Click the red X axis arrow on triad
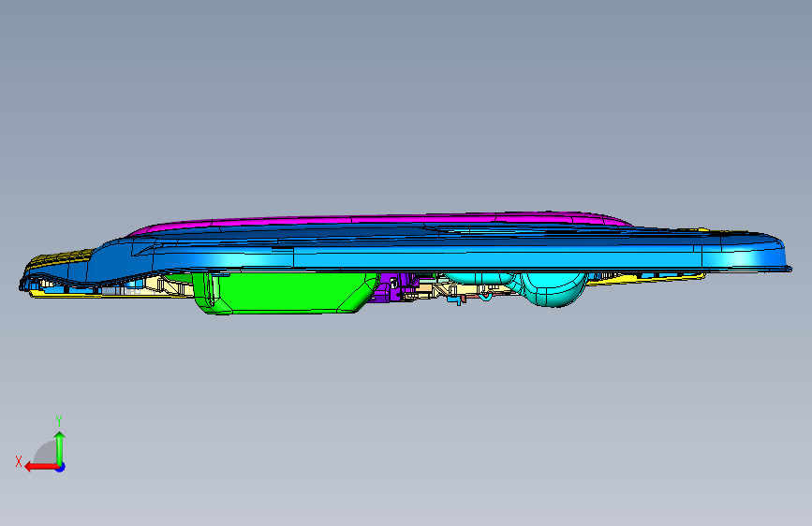The width and height of the screenshot is (812, 526). coord(41,467)
